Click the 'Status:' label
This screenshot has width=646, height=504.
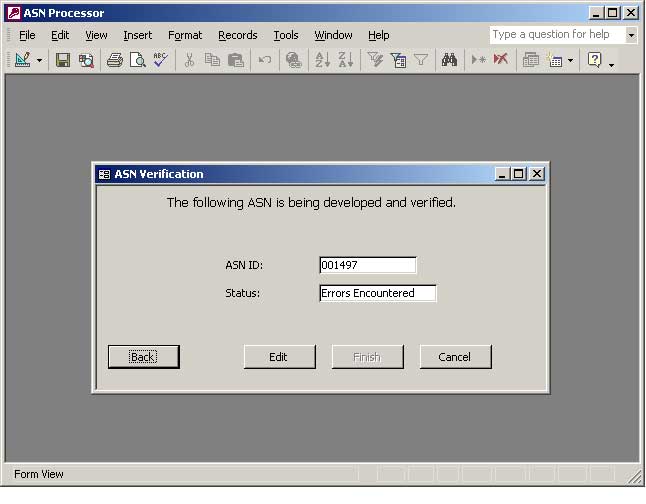[242, 293]
